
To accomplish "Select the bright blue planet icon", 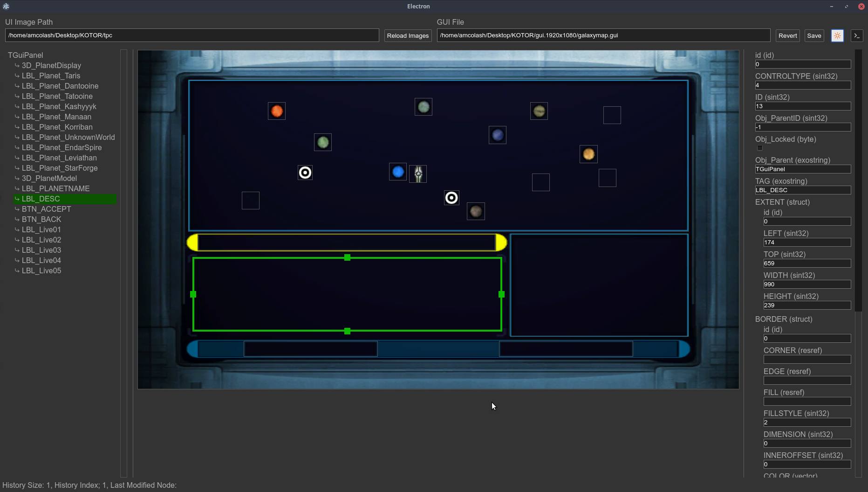I will click(398, 172).
